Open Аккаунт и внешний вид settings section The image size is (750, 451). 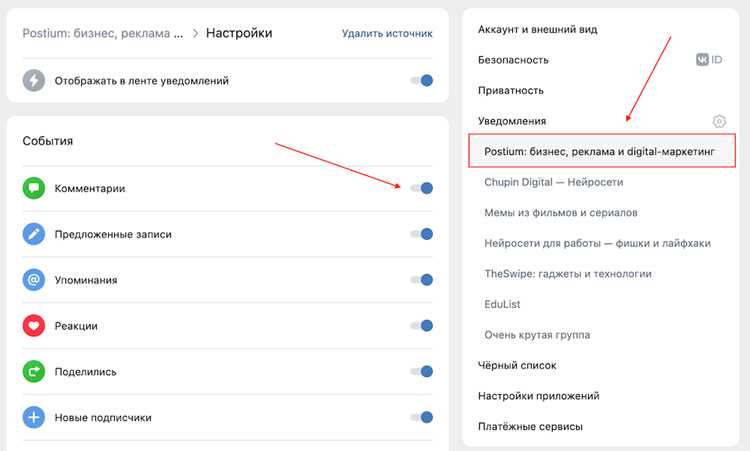tap(538, 29)
